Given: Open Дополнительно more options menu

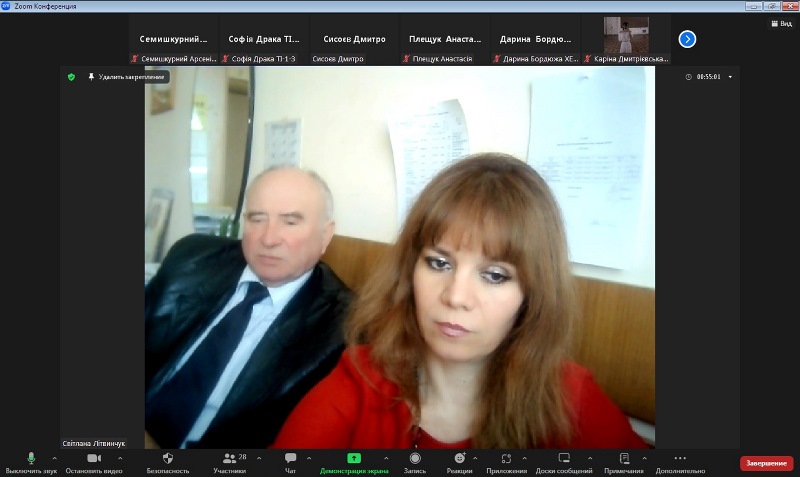Looking at the screenshot, I should coord(680,463).
